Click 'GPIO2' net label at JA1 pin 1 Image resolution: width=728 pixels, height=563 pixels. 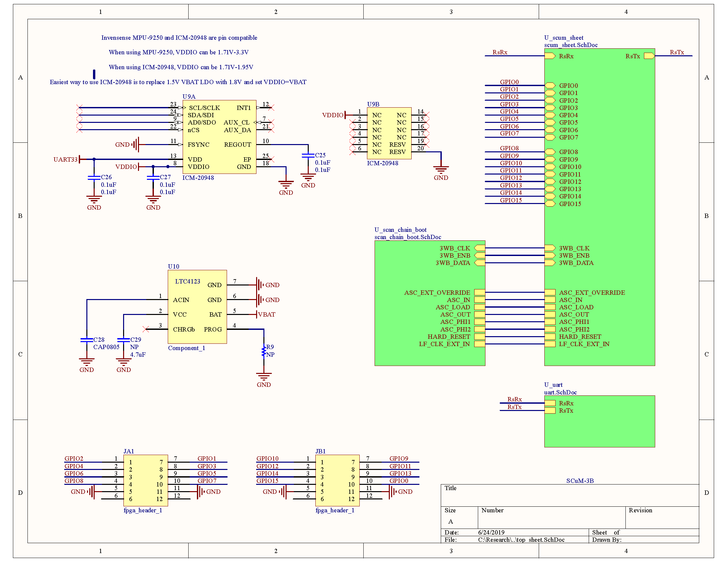coord(74,459)
